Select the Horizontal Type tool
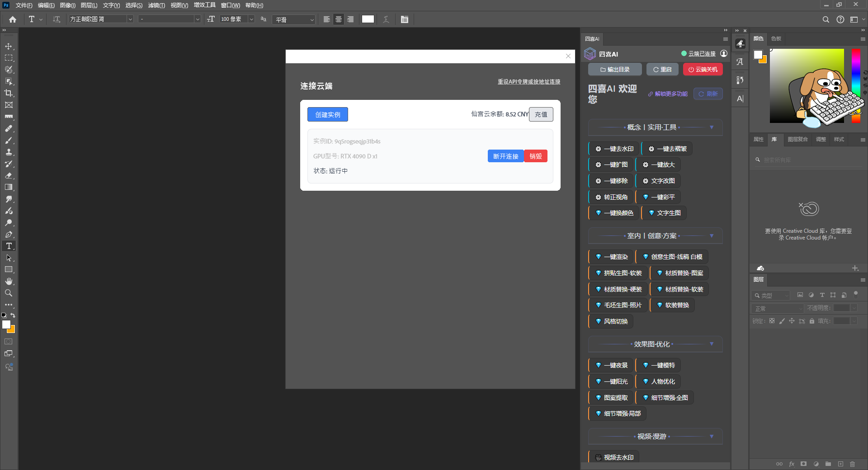 (9, 246)
